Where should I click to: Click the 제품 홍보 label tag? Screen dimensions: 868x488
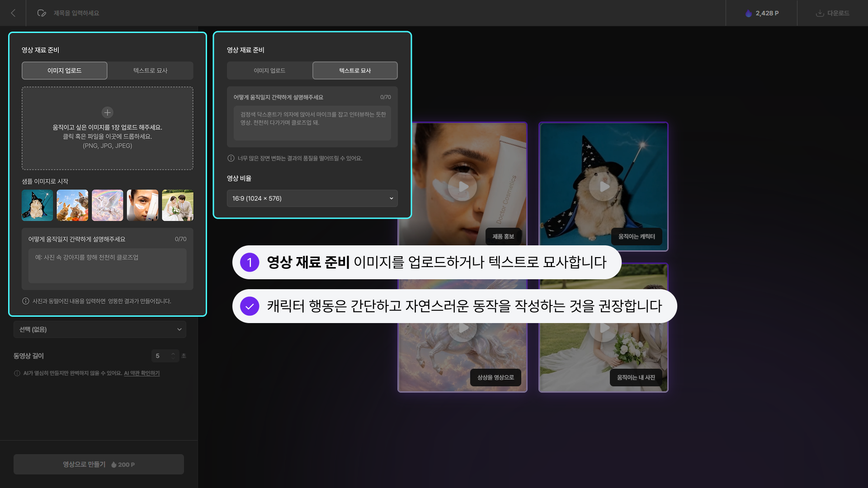pos(503,236)
